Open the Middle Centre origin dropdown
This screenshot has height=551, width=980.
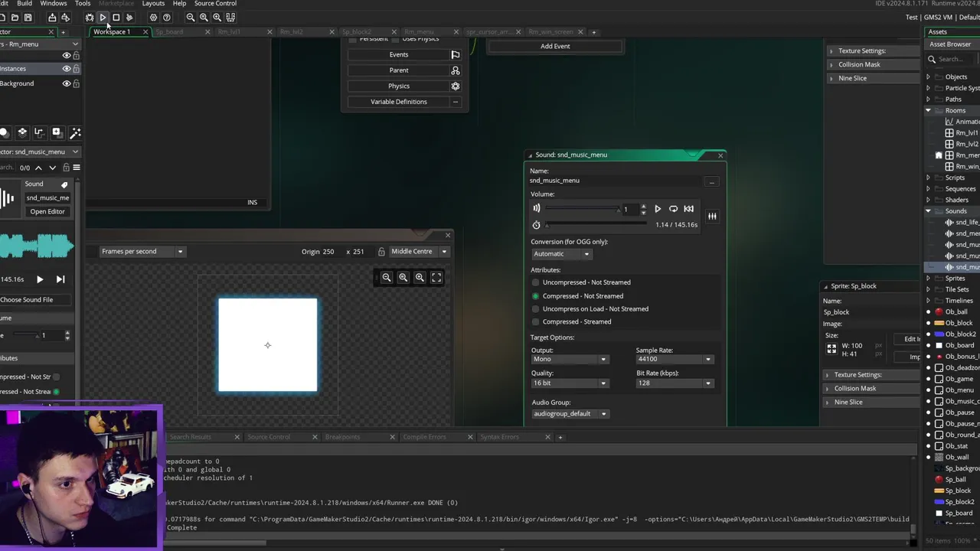[x=419, y=252]
